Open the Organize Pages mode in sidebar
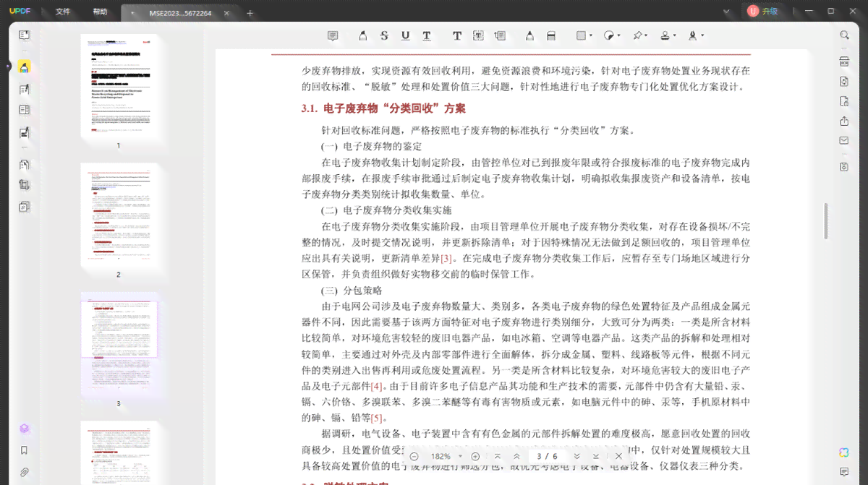868x485 pixels. click(x=24, y=111)
